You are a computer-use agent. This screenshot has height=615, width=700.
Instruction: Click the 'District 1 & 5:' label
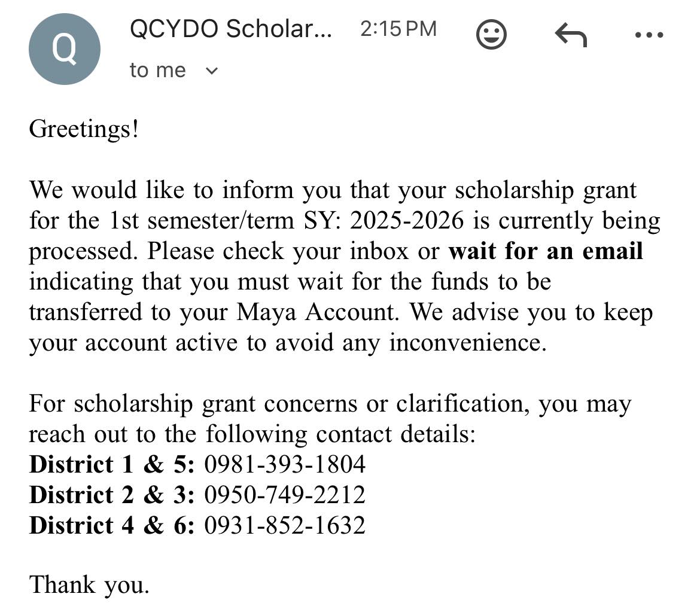[112, 464]
